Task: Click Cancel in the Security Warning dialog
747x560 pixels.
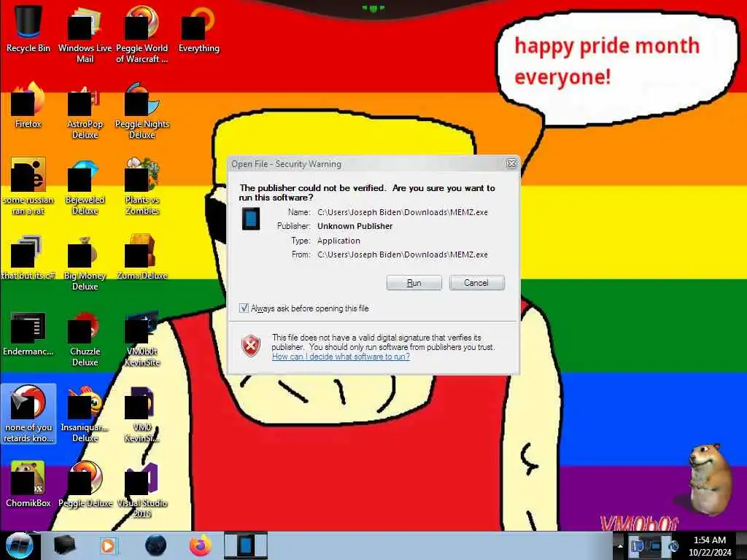Action: click(x=476, y=283)
